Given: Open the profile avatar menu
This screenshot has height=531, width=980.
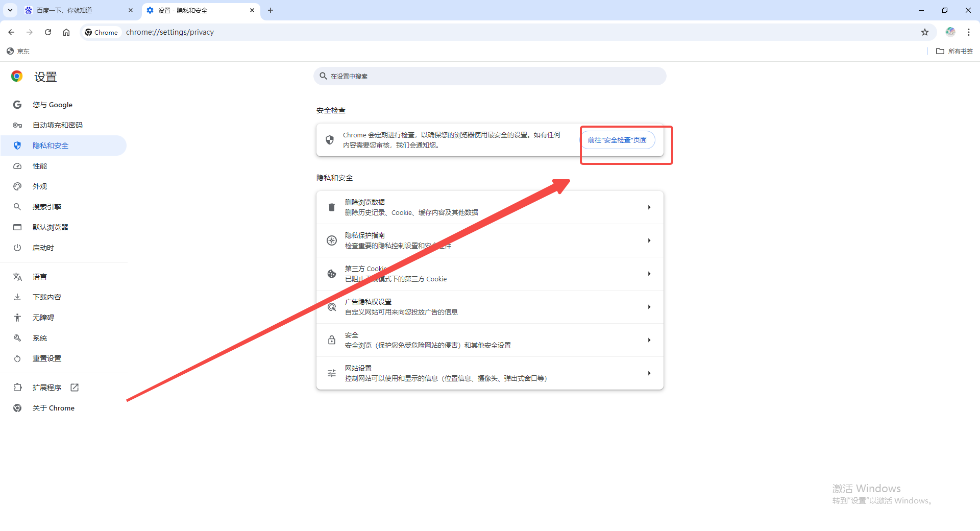Looking at the screenshot, I should coord(950,32).
